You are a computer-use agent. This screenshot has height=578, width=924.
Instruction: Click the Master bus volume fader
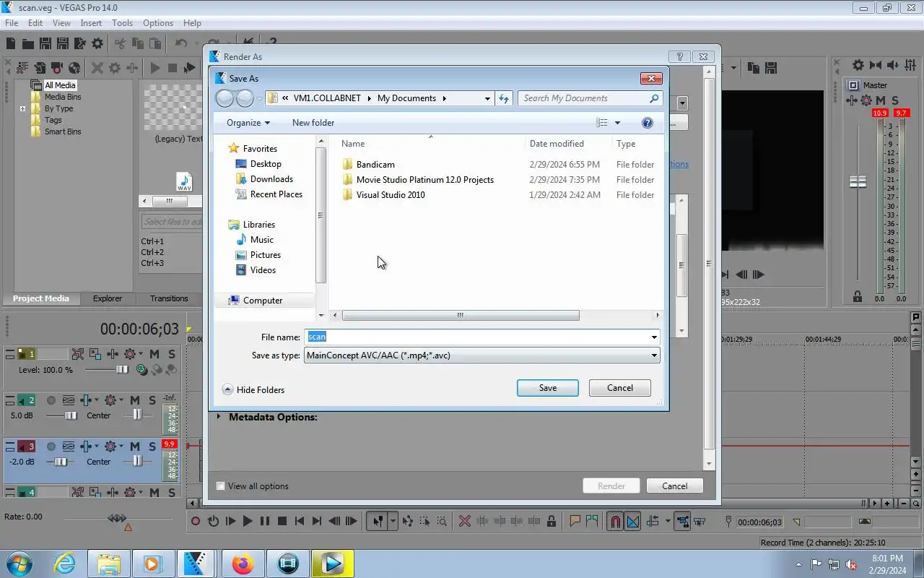coord(858,181)
